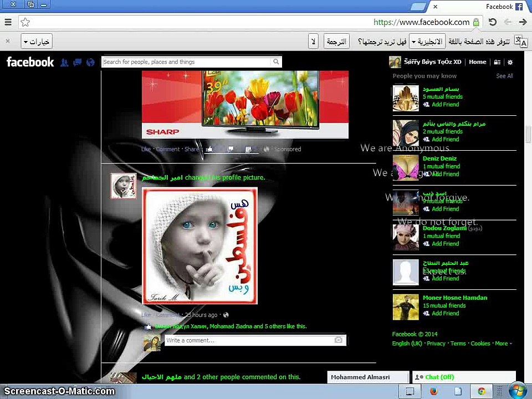Reload the page with the refresh icon
This screenshot has height=399, width=532.
[x=492, y=22]
